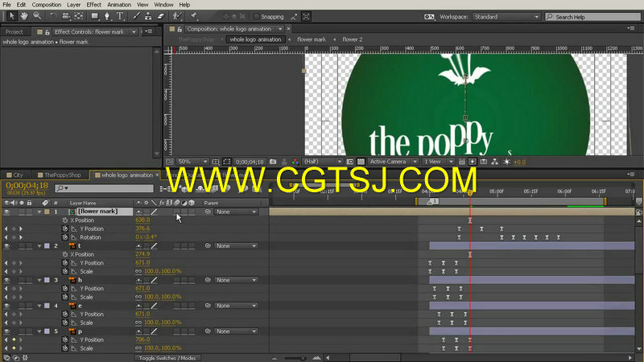Click the snapshot camera icon in viewer
Screen dimensions: 644x362
[273, 162]
